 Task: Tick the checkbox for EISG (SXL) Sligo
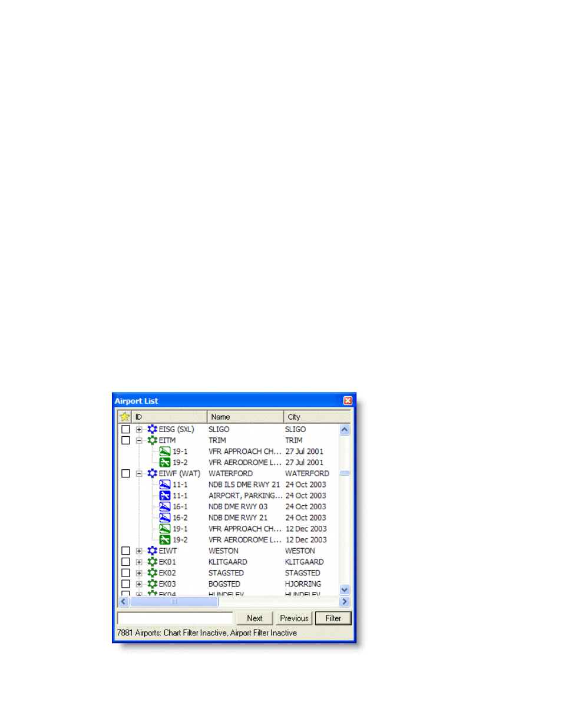pos(125,429)
